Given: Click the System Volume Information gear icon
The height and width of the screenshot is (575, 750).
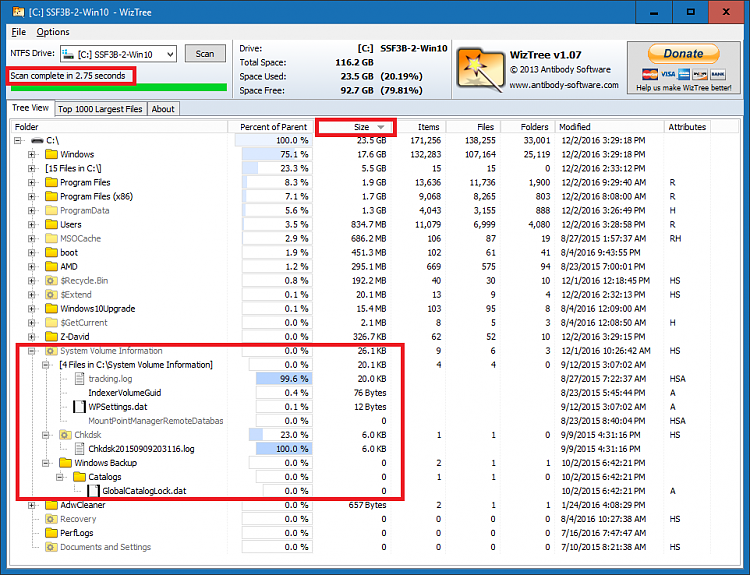Looking at the screenshot, I should pyautogui.click(x=51, y=351).
